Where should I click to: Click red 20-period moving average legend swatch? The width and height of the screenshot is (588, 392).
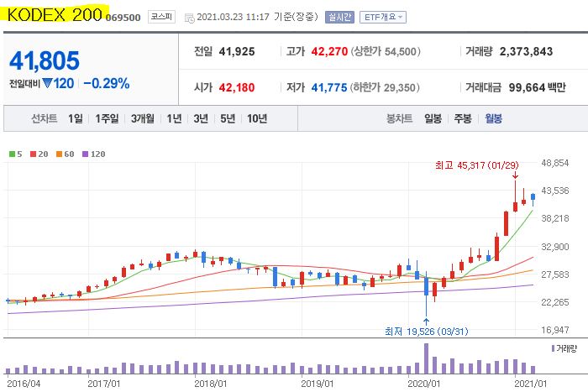[33, 154]
